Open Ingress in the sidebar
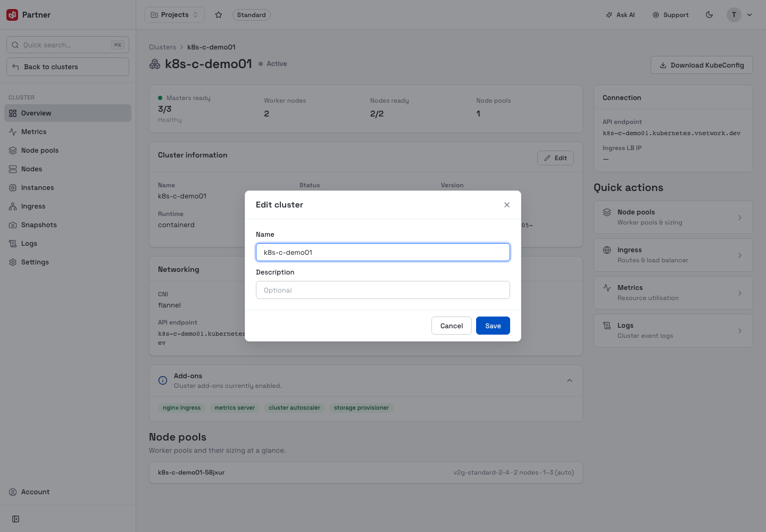Viewport: 766px width, 532px height. 68,206
